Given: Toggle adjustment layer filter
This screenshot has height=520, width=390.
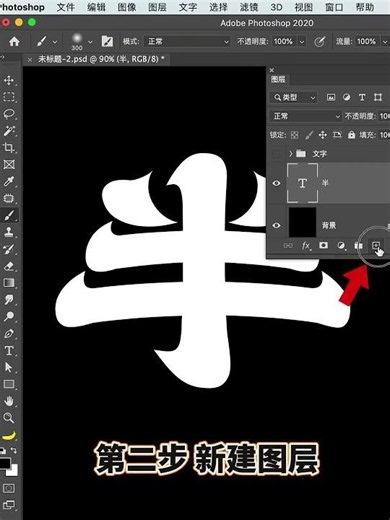Looking at the screenshot, I should pos(346,97).
